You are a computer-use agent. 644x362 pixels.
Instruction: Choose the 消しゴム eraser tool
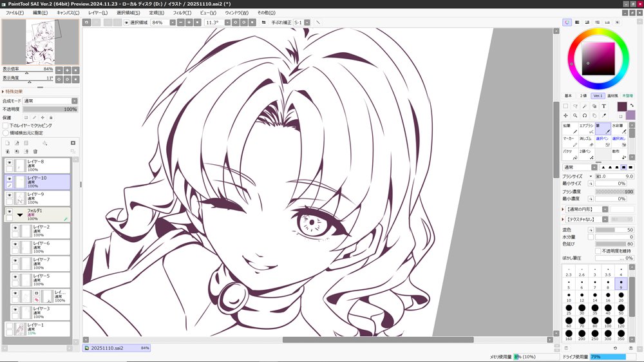(x=586, y=141)
